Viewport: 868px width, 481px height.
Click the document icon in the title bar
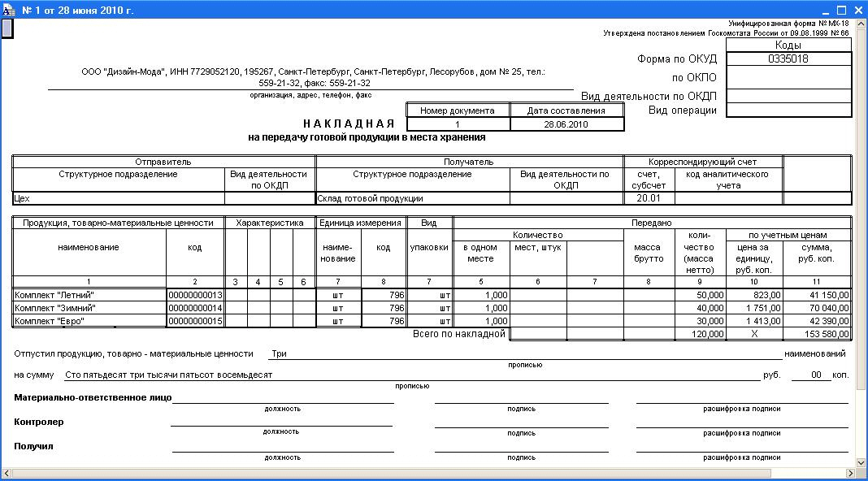pyautogui.click(x=9, y=10)
